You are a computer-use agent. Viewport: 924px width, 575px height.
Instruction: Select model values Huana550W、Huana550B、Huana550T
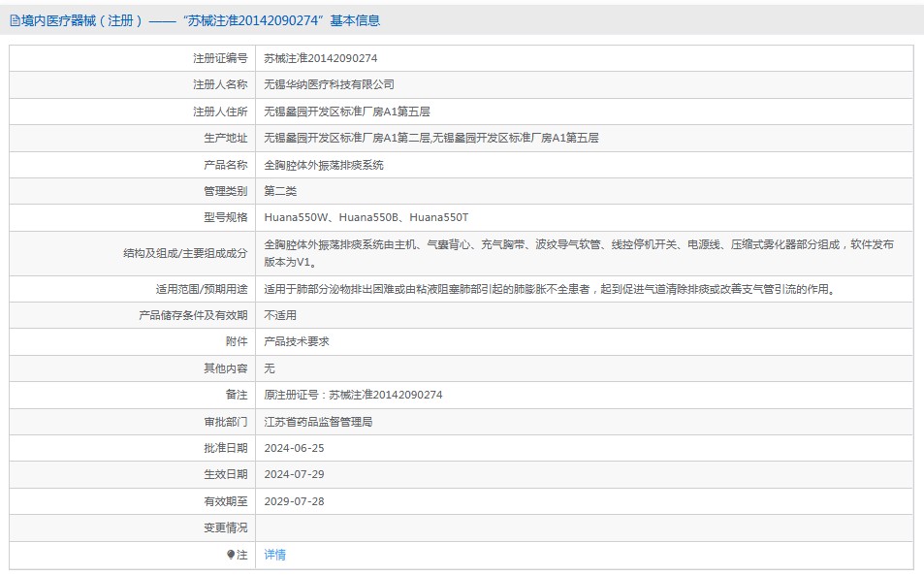click(366, 217)
